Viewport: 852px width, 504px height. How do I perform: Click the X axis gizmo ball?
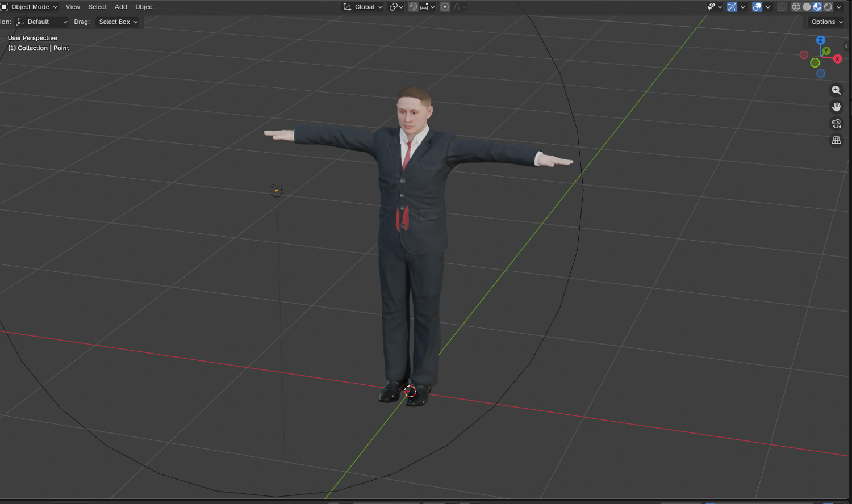(837, 59)
